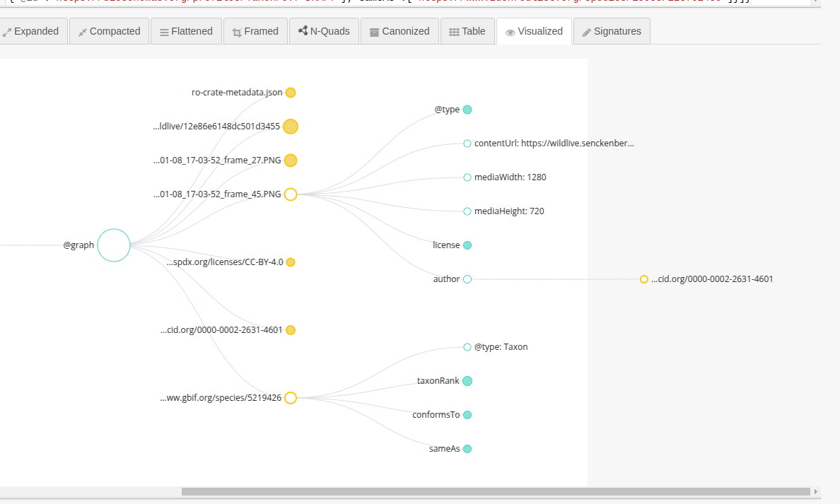The image size is (840, 504).
Task: Collapse the author property node
Action: click(x=467, y=279)
